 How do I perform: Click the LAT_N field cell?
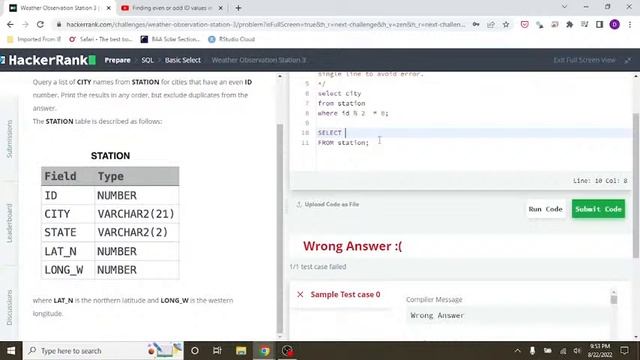click(x=68, y=251)
